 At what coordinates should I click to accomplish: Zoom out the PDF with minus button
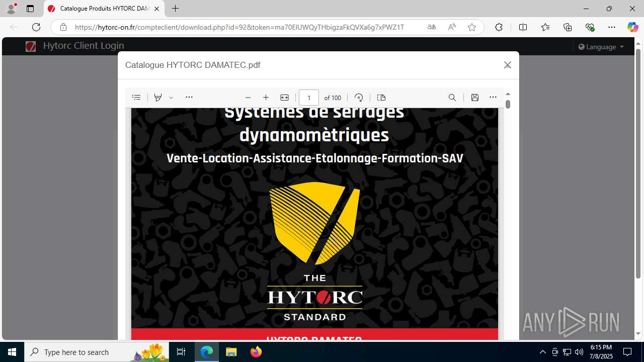(248, 98)
